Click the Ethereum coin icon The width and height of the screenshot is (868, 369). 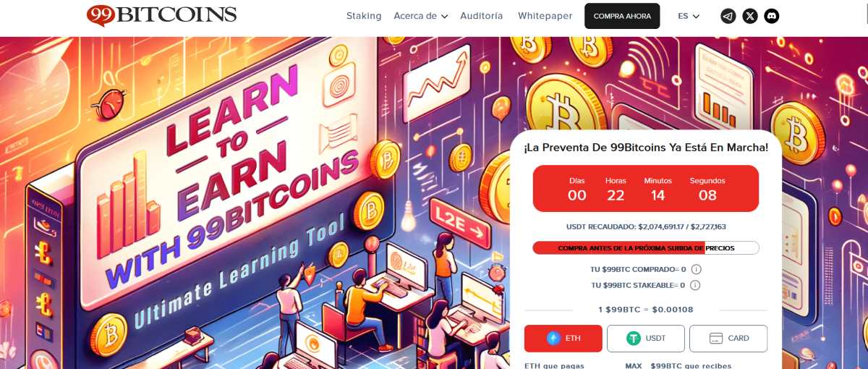click(554, 338)
